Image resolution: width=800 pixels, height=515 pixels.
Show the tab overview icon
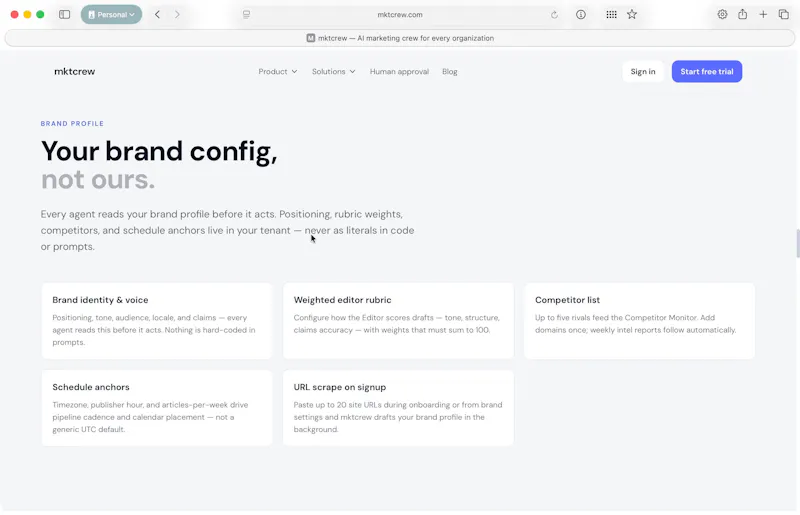click(783, 14)
